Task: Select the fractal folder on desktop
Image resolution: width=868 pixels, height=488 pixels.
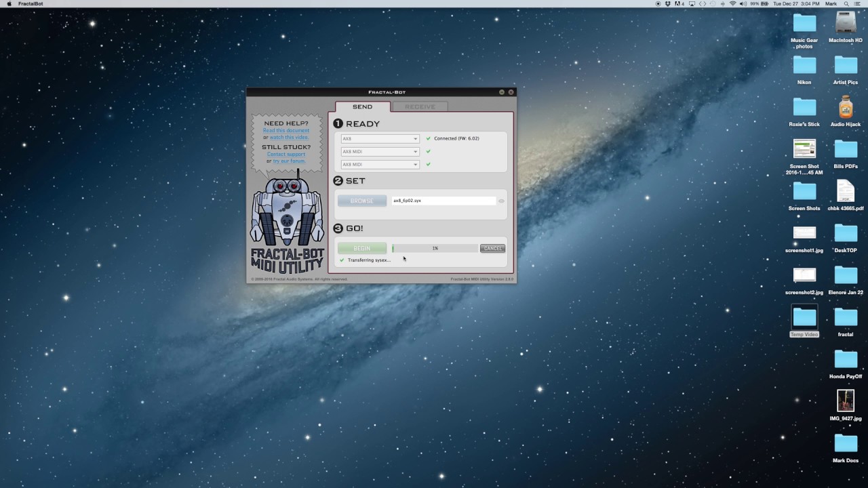Action: (846, 317)
